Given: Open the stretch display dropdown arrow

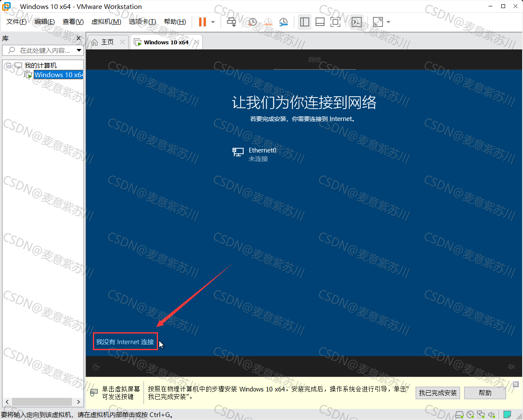Looking at the screenshot, I should 388,22.
